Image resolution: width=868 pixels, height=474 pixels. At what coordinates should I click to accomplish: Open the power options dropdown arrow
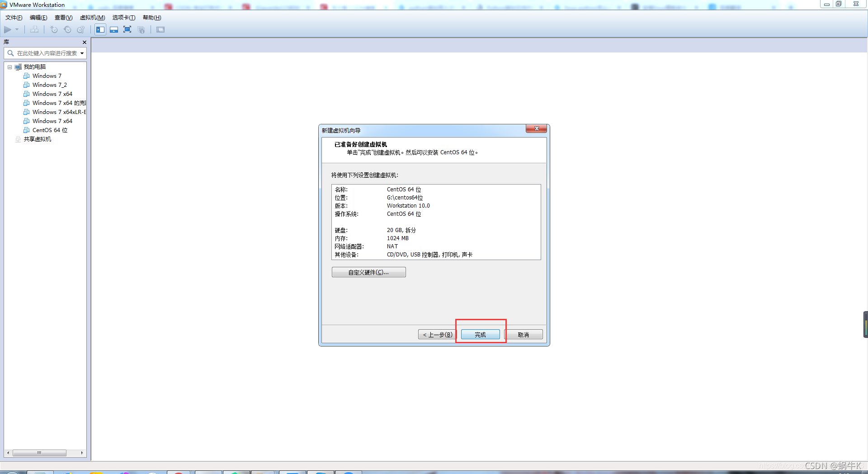point(17,29)
